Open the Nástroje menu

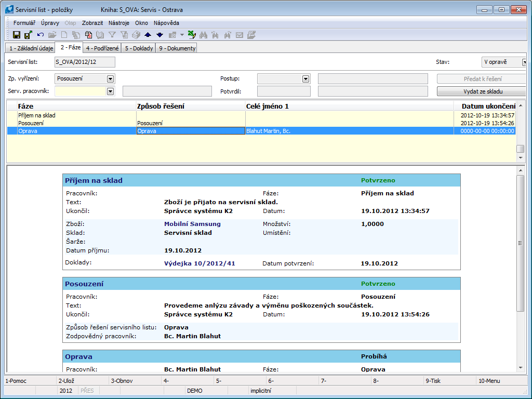(x=119, y=23)
